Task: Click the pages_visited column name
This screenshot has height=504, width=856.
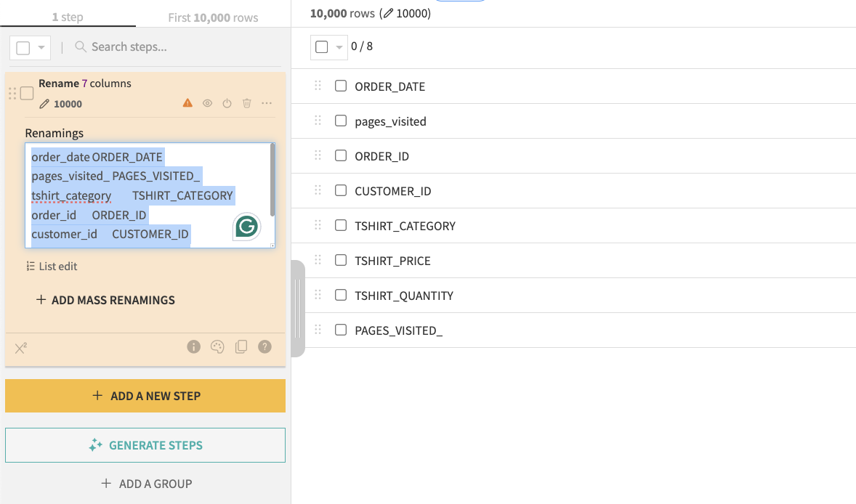Action: [x=390, y=121]
